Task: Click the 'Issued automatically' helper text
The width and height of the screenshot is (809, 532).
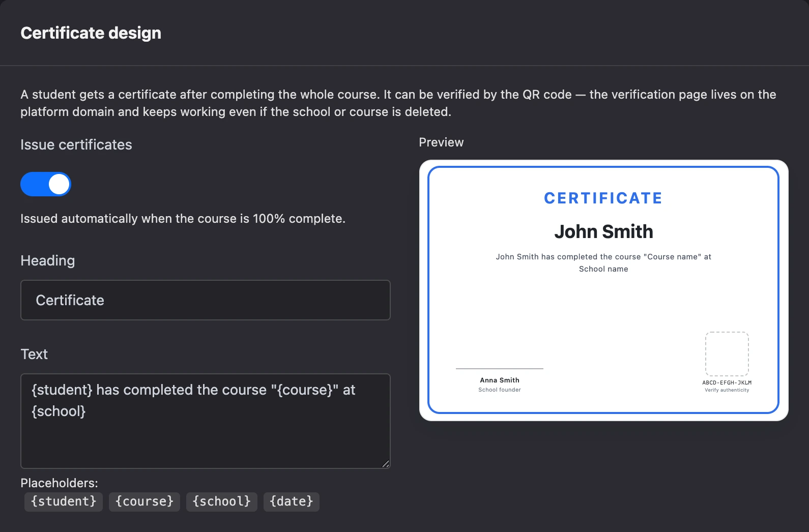Action: click(183, 219)
